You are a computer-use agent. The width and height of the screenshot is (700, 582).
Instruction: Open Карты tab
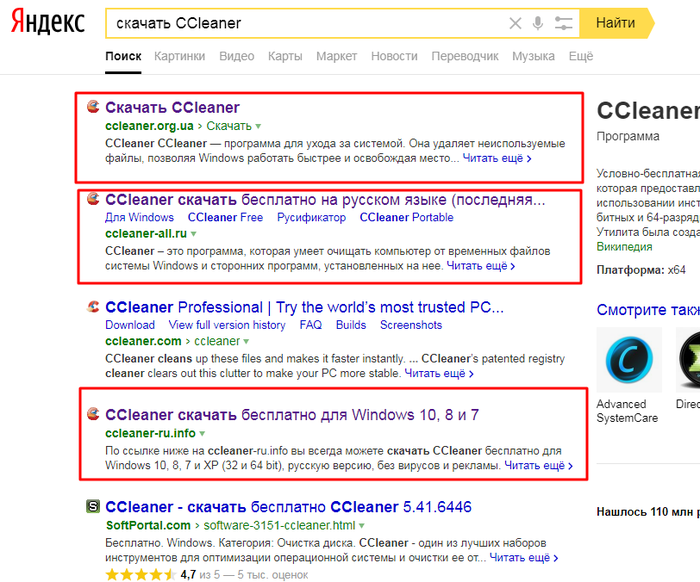285,56
